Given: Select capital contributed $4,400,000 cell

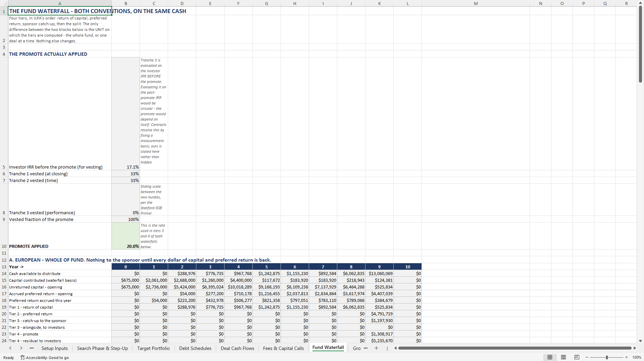Looking at the screenshot, I should (x=238, y=280).
